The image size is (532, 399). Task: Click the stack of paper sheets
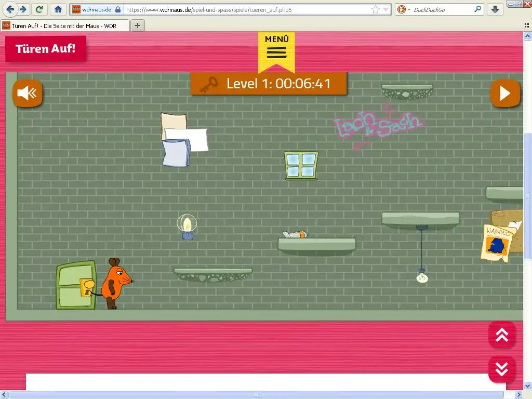coord(184,140)
